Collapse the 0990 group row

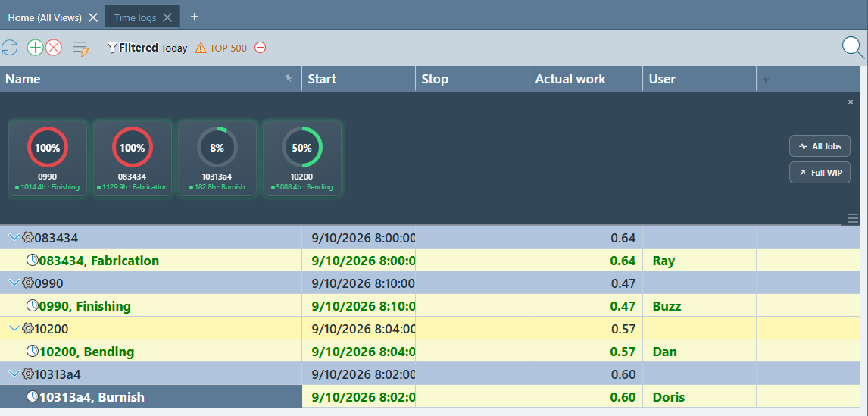pos(14,283)
